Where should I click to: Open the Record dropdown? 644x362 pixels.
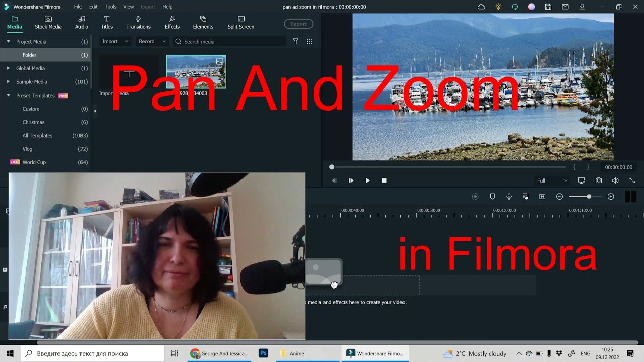point(152,41)
